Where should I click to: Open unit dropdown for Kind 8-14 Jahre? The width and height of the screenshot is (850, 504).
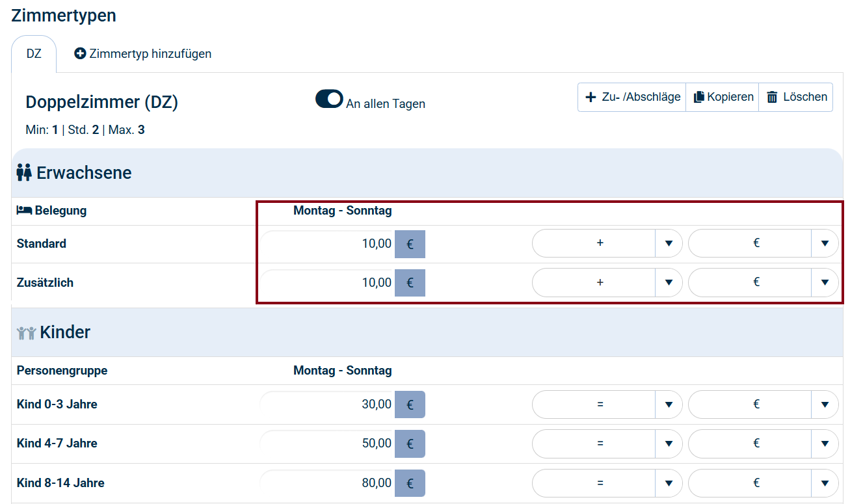pyautogui.click(x=825, y=483)
